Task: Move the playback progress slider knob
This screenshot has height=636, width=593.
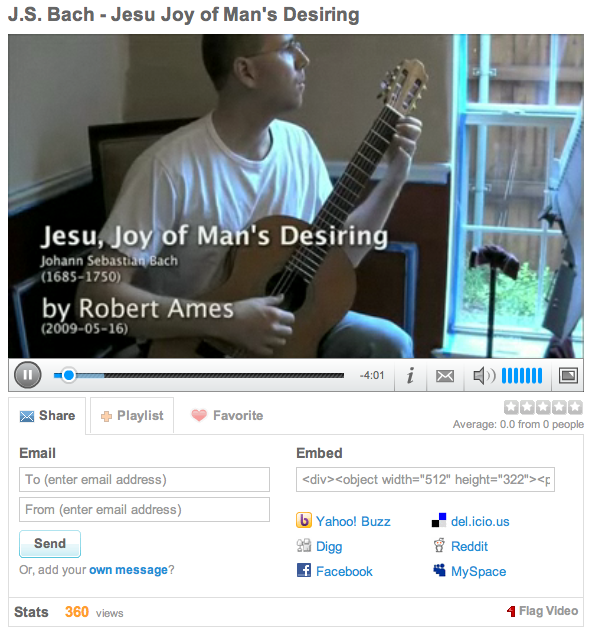Action: tap(69, 375)
